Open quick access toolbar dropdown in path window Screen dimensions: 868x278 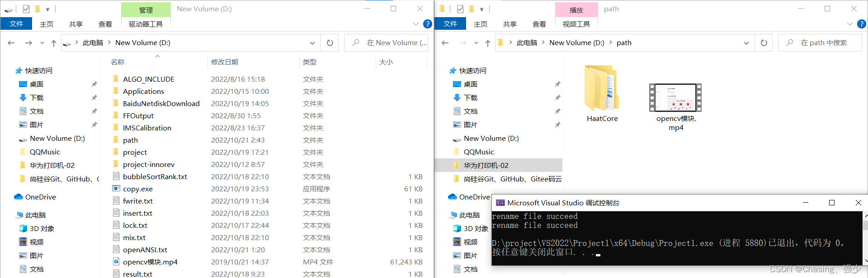click(x=481, y=9)
